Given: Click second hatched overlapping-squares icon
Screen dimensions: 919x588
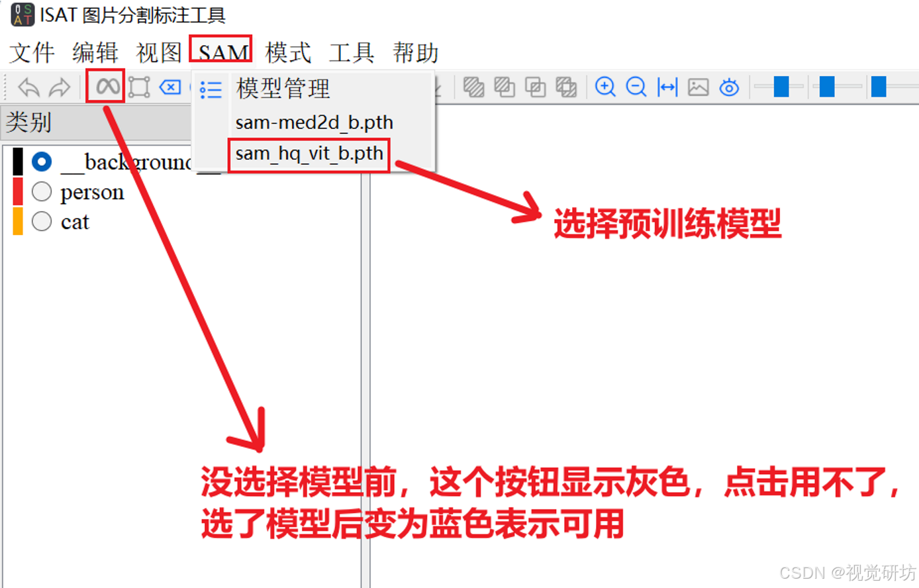Looking at the screenshot, I should click(505, 87).
